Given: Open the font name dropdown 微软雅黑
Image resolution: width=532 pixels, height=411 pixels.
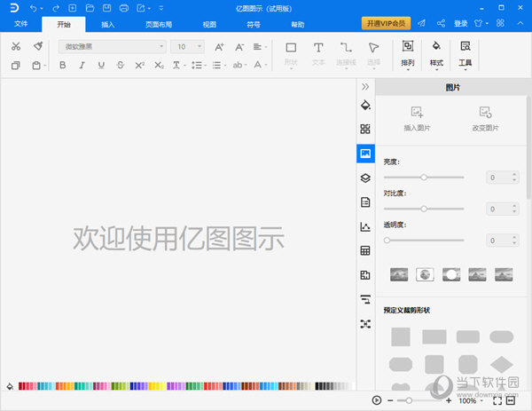Looking at the screenshot, I should tap(112, 46).
